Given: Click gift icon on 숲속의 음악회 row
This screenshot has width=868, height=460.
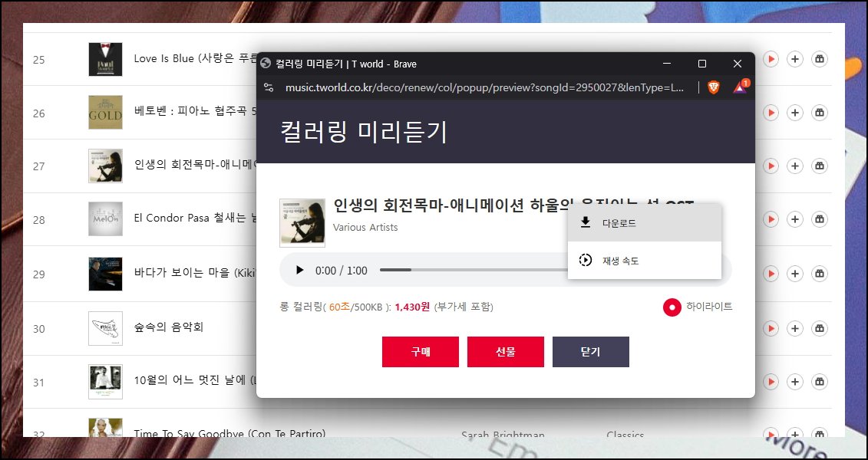Looking at the screenshot, I should click(820, 328).
